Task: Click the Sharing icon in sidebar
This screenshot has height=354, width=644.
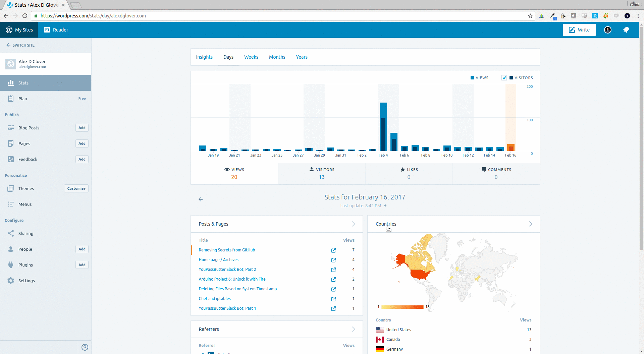Action: 11,233
